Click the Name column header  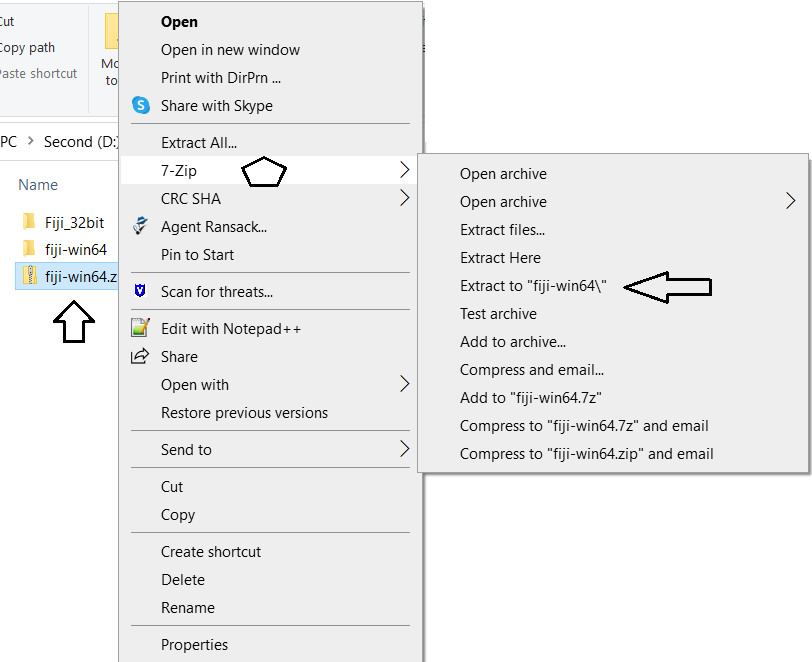[x=38, y=185]
